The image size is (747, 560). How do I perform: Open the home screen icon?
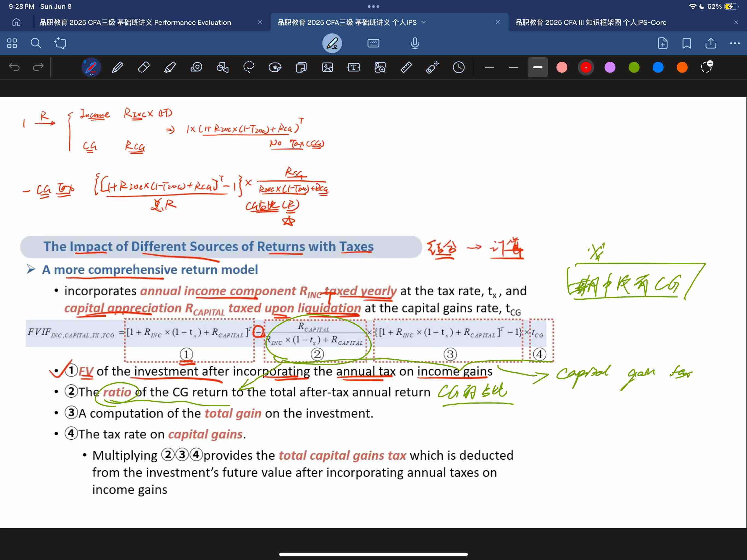pos(16,22)
